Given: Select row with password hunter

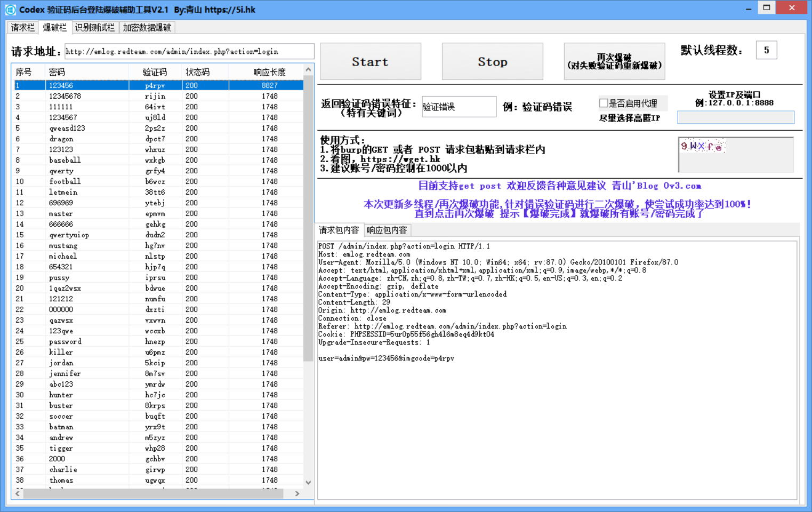Looking at the screenshot, I should (158, 395).
